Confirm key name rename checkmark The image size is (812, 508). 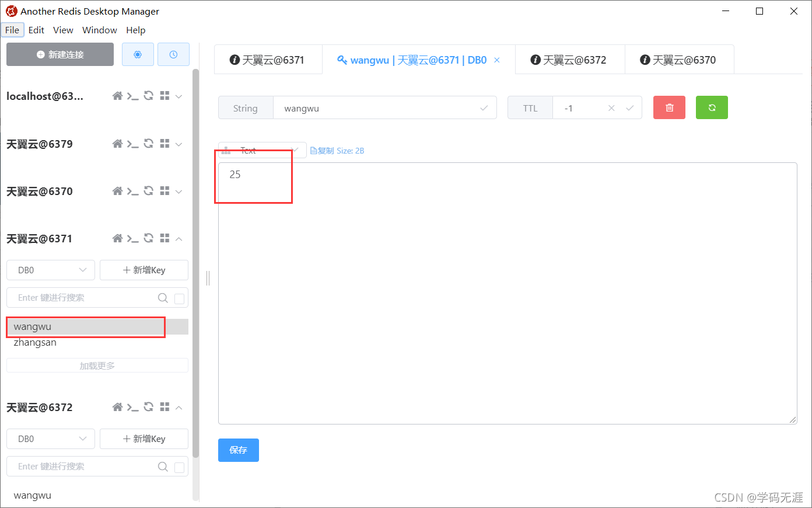(x=484, y=108)
